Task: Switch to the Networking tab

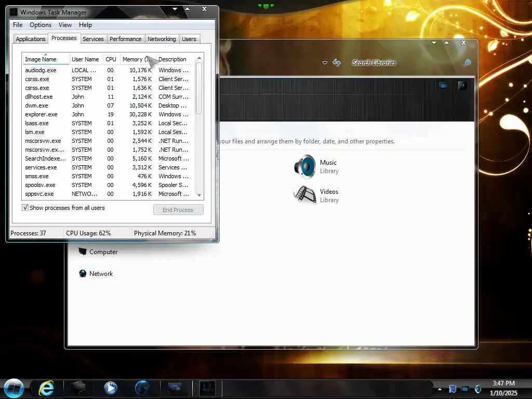Action: (162, 39)
